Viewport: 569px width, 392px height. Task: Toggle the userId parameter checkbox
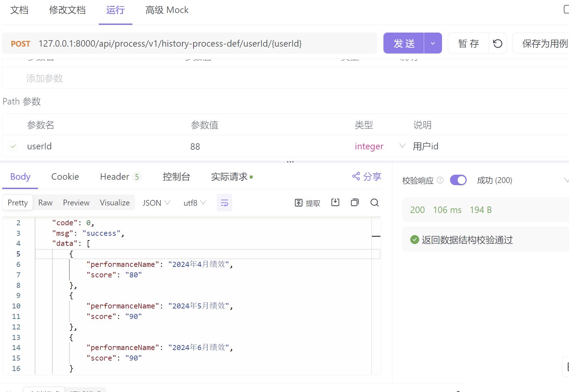13,146
